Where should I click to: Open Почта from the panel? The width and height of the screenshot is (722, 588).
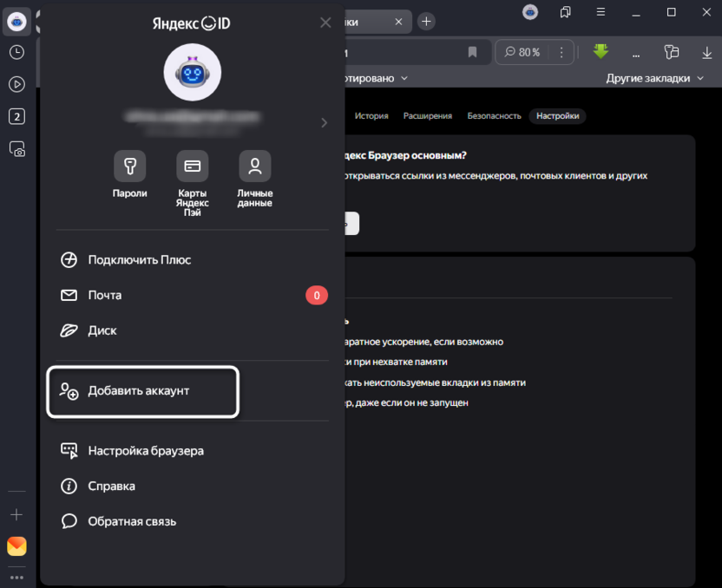click(x=193, y=296)
